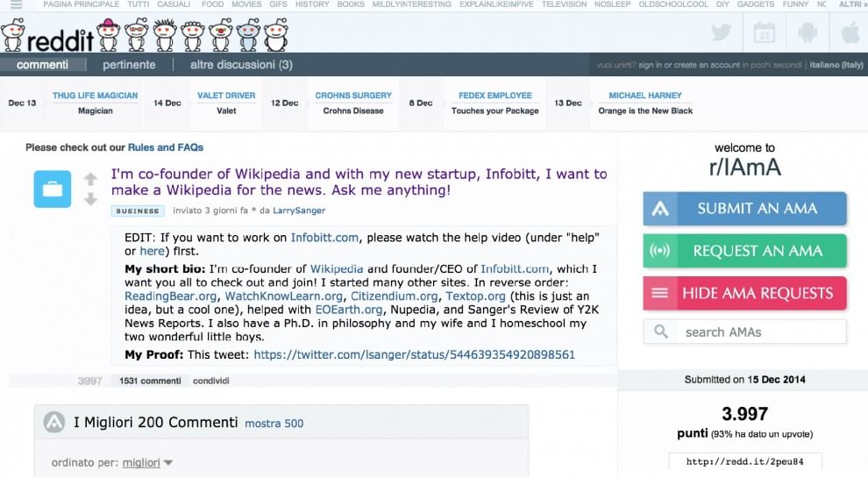Go to OLDSCHOOLCOOL subreddit link
This screenshot has width=868, height=478.
[673, 4]
